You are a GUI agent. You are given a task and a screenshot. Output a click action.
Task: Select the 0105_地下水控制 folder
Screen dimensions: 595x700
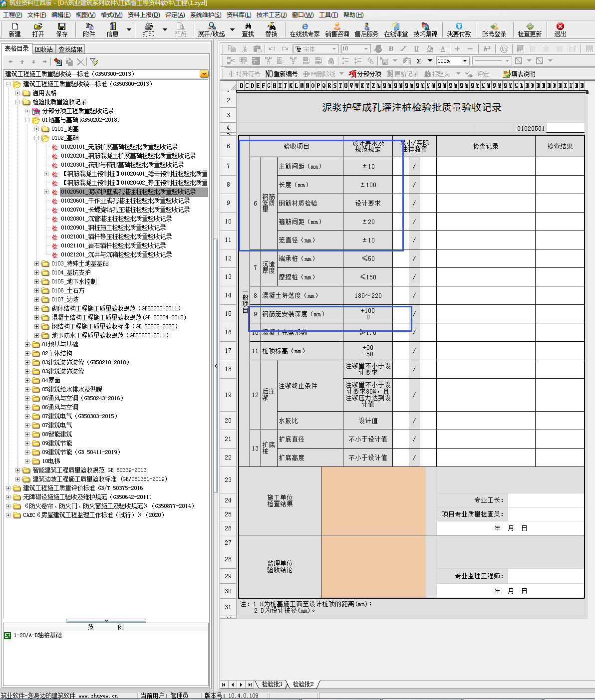coord(74,281)
